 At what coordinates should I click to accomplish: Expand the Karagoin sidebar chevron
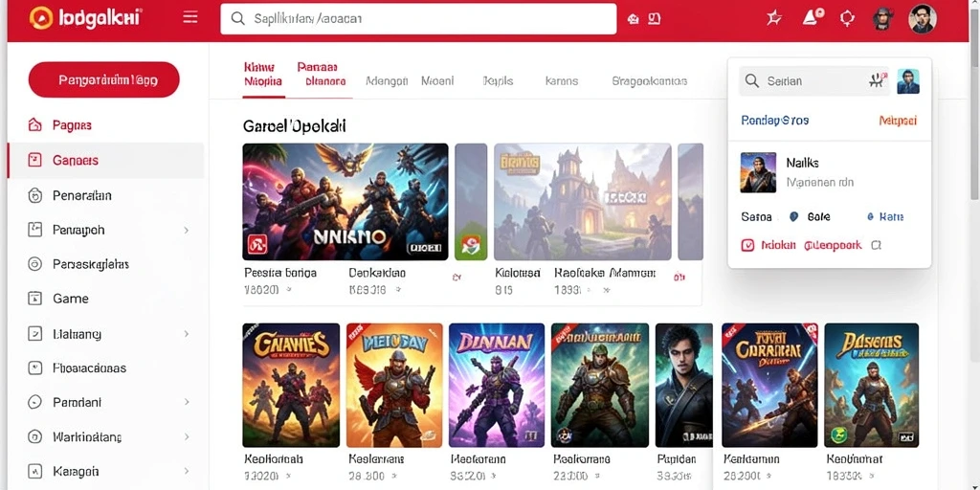(187, 471)
